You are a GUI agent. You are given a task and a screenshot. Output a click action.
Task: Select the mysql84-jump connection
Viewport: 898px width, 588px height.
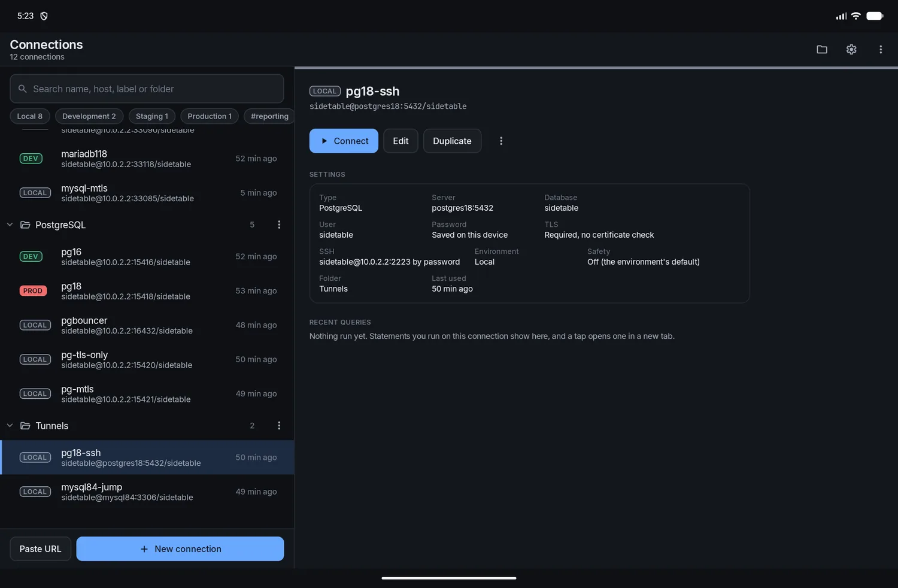click(147, 492)
